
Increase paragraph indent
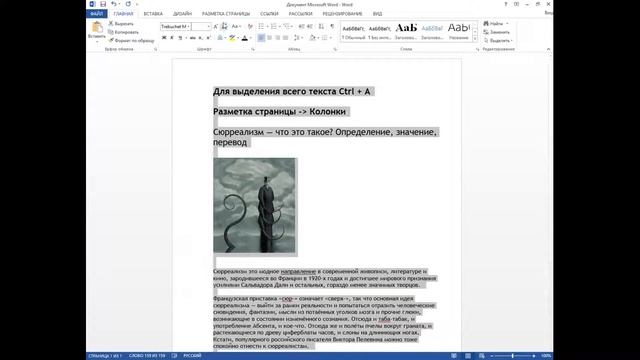pyautogui.click(x=310, y=27)
